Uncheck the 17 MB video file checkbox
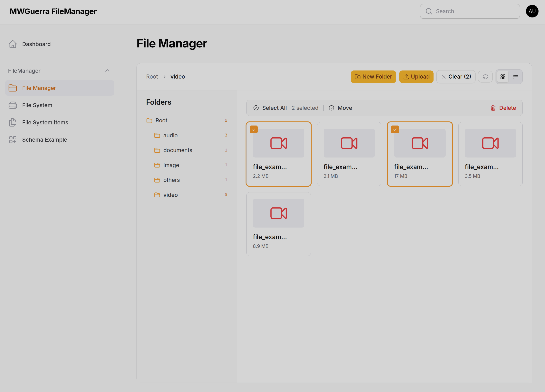The width and height of the screenshot is (545, 392). pos(395,130)
